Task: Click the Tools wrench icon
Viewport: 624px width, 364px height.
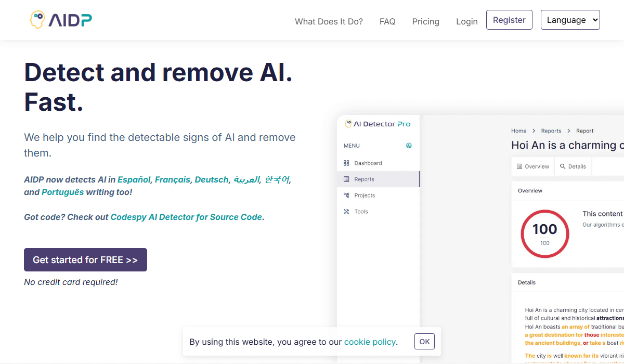Action: tap(347, 212)
